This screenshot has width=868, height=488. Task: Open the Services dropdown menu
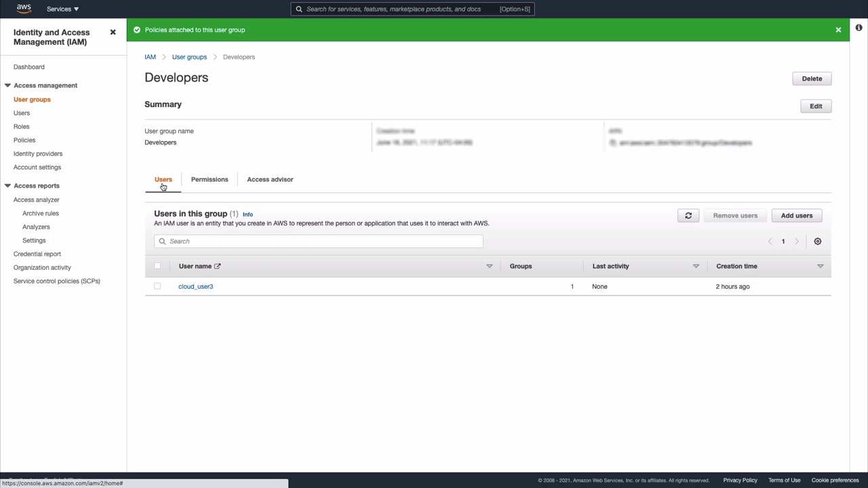coord(62,9)
